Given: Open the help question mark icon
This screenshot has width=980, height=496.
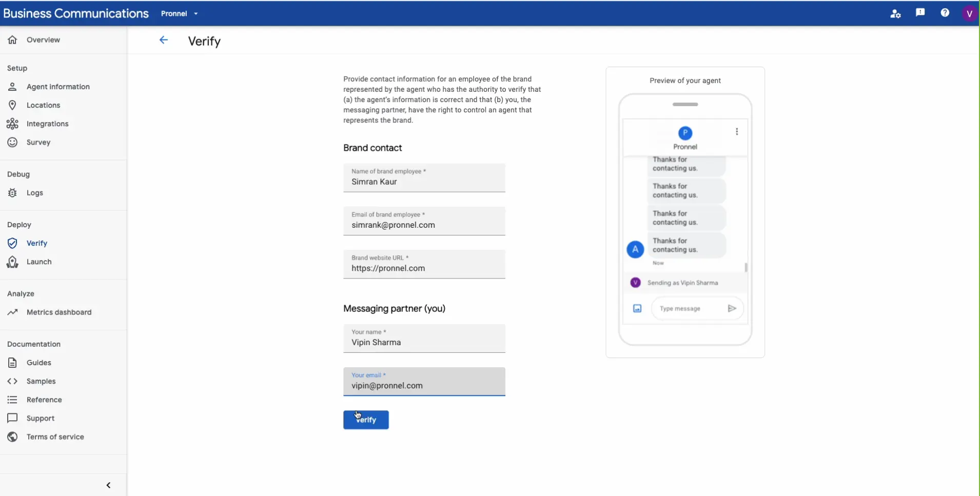Looking at the screenshot, I should [x=945, y=13].
